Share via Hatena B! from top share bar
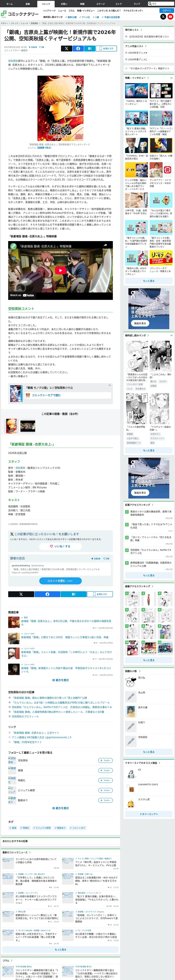Image resolution: width=175 pixels, height=980 pixels. [90, 48]
